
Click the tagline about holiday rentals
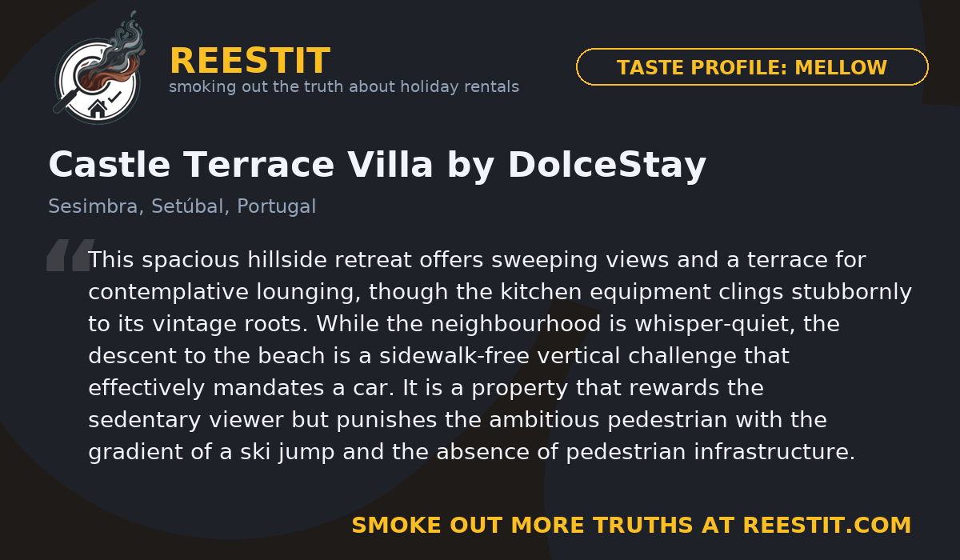click(x=344, y=86)
